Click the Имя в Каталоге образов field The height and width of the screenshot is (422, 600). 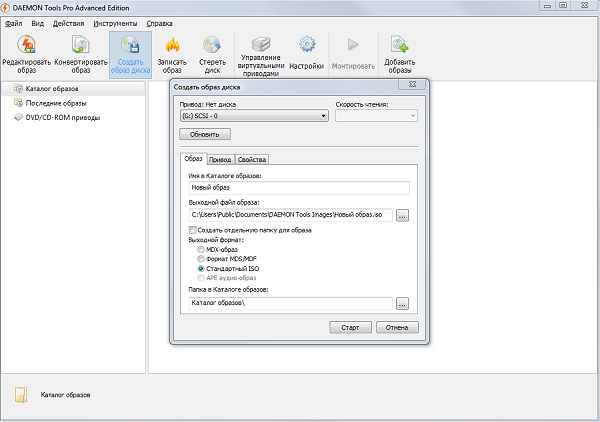[x=298, y=187]
